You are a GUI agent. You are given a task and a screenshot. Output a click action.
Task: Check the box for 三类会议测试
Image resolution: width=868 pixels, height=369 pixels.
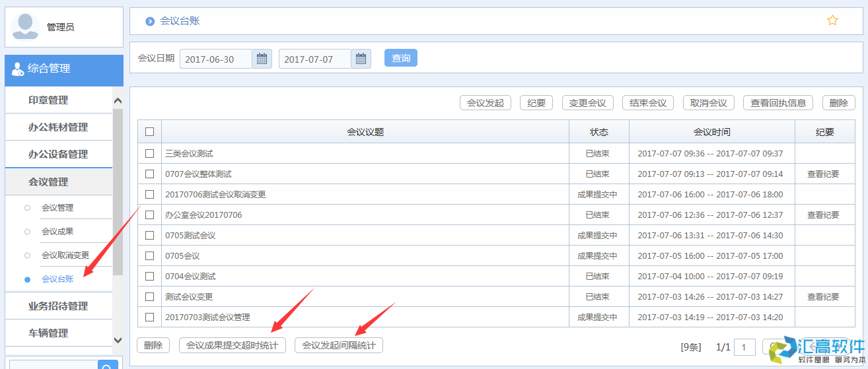click(x=149, y=153)
